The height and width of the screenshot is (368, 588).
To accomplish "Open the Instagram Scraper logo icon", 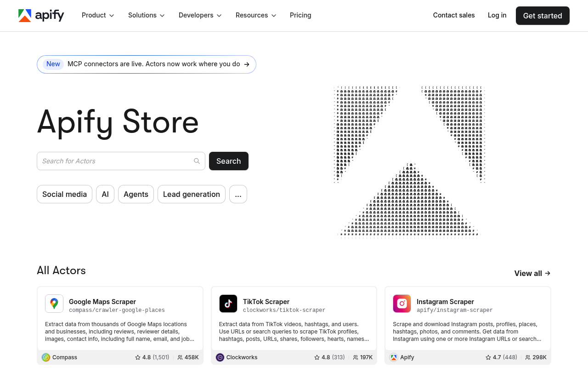I will pos(402,304).
